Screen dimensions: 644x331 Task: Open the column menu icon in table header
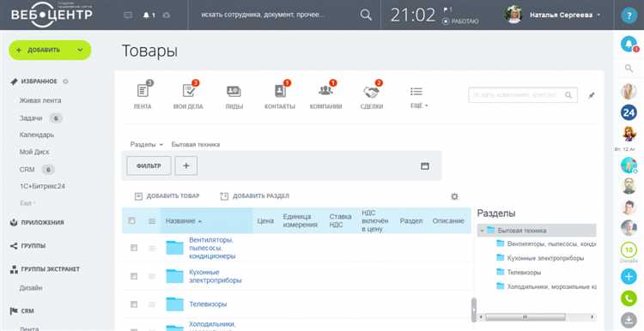click(152, 221)
